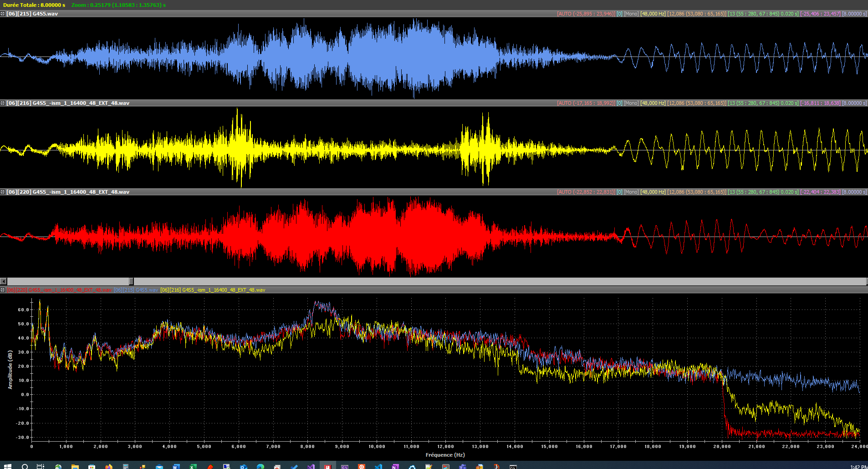Click the corner icon of the spectrum panel header

[x=3, y=290]
